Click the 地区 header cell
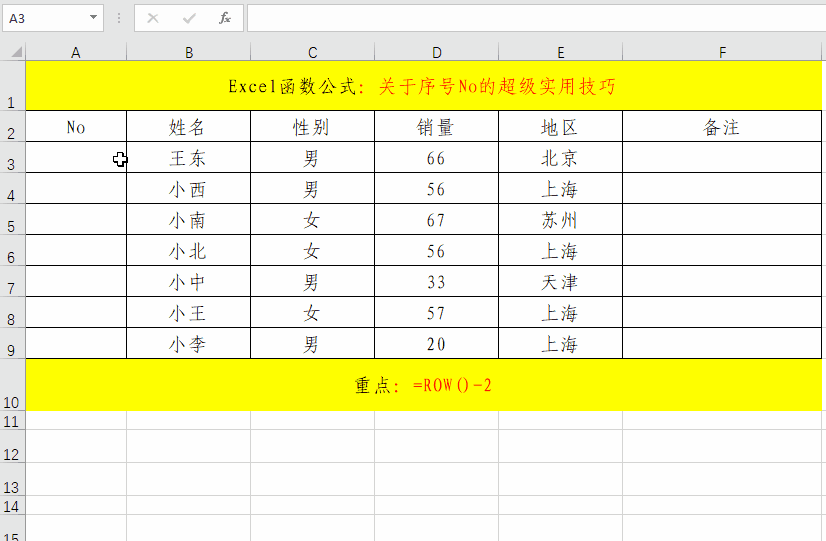This screenshot has height=541, width=826. [x=560, y=126]
